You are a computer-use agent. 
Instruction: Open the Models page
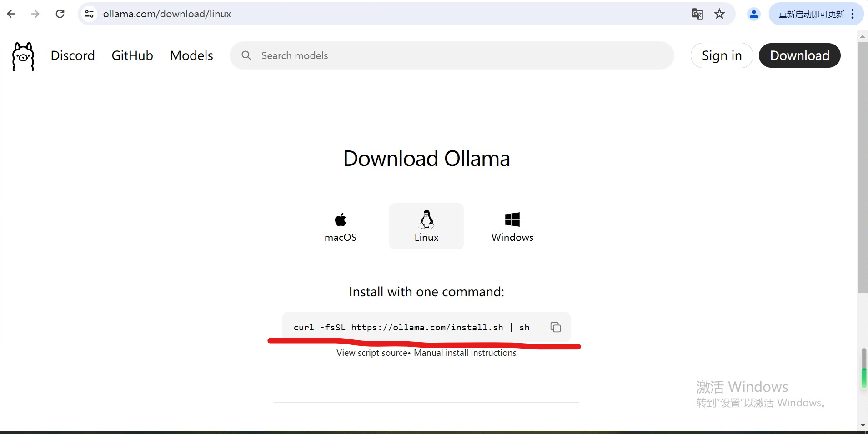[191, 55]
